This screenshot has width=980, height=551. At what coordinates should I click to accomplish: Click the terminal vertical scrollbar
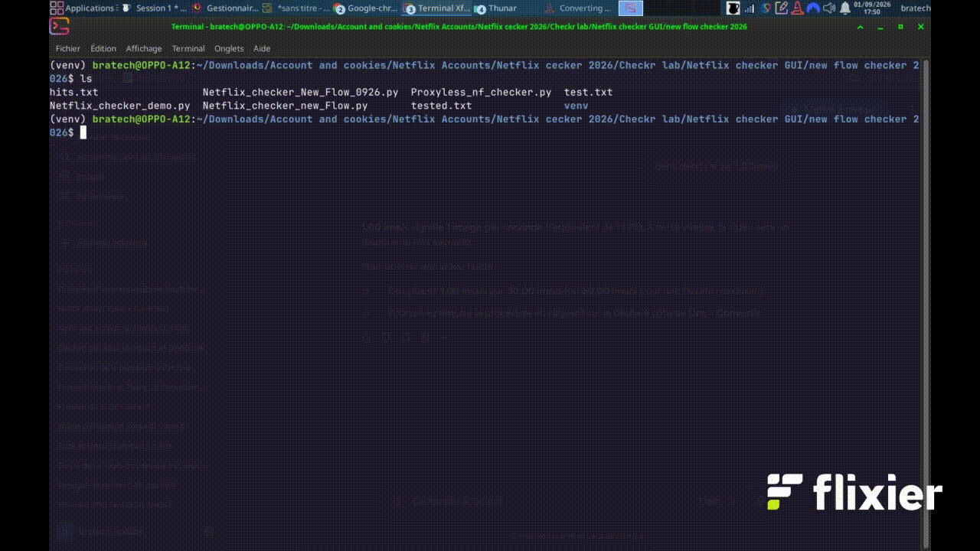(x=926, y=304)
